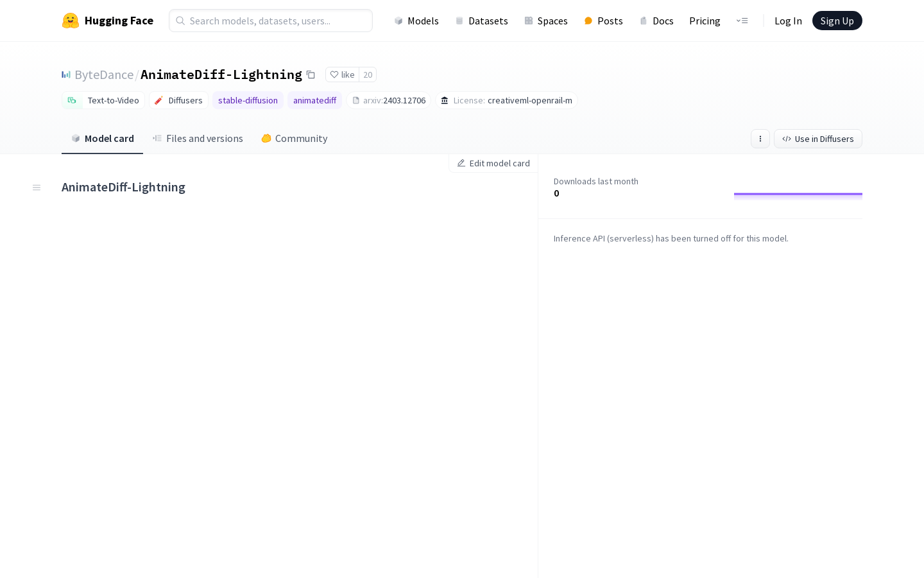Viewport: 924px width, 578px height.
Task: Click the Text-to-Video task icon
Action: [72, 100]
